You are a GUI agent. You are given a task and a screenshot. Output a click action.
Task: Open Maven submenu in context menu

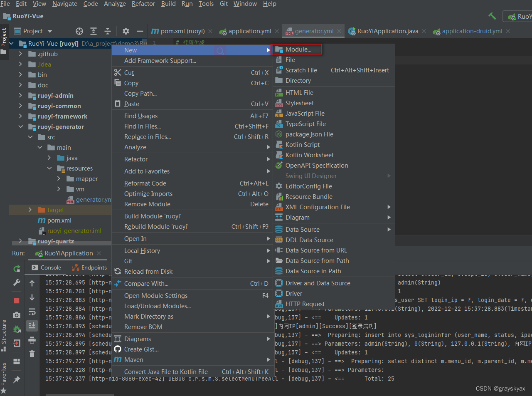pyautogui.click(x=192, y=360)
